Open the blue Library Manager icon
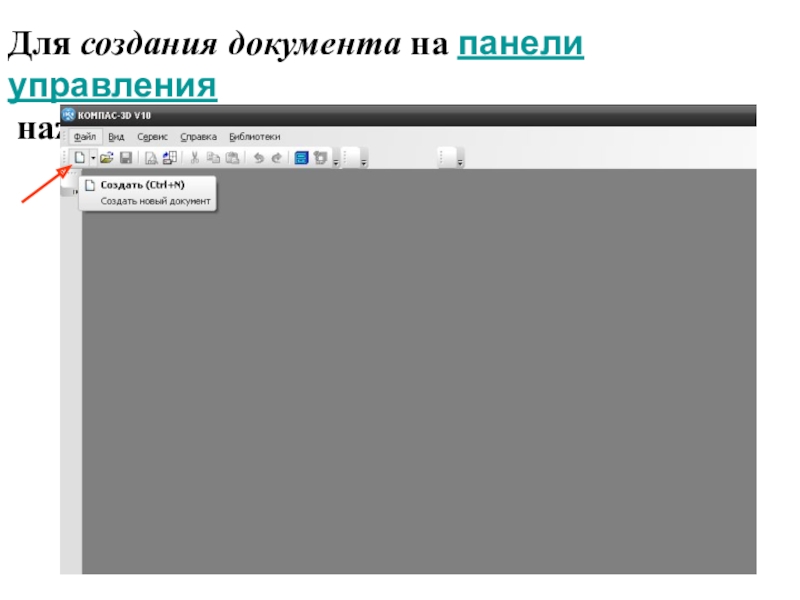 tap(302, 158)
